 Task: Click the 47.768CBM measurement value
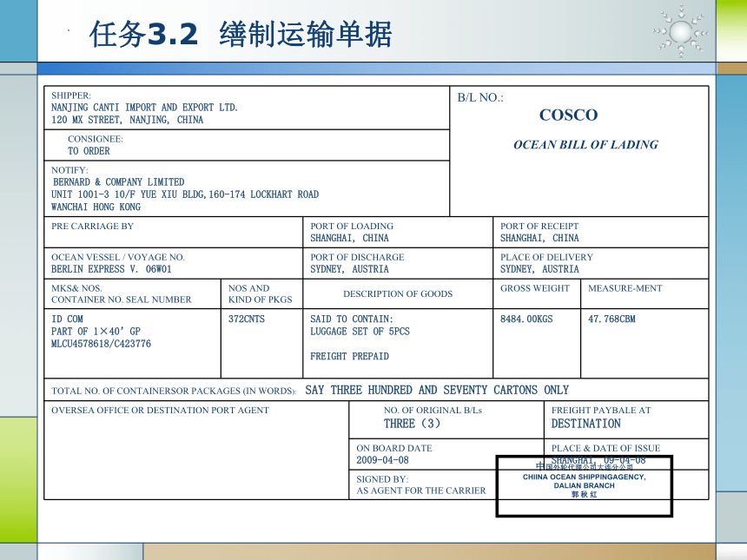[x=611, y=319]
